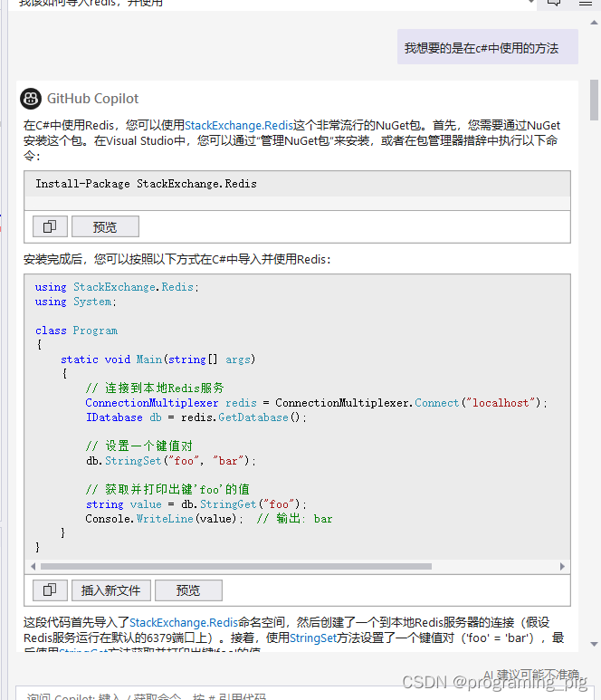Click the ConnectionMultiplexer.Connect code line
Image resolution: width=601 pixels, height=700 pixels.
pos(316,403)
